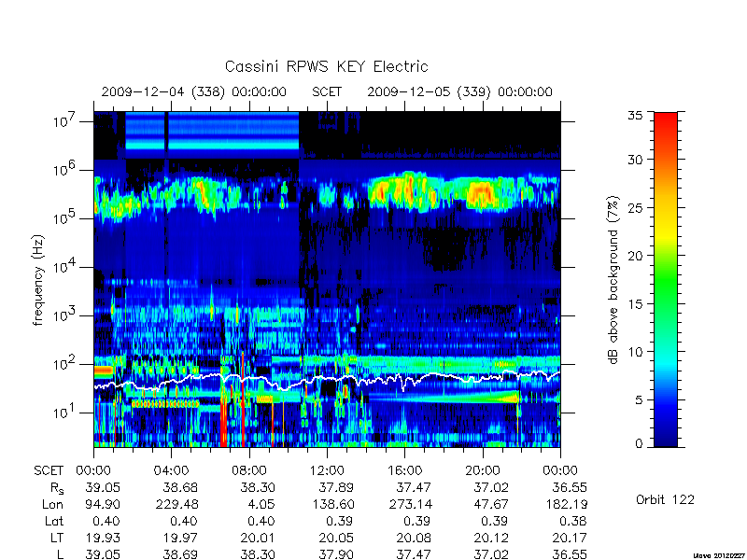The image size is (747, 560).
Task: Click the '04:00' time tick label
Action: (x=171, y=471)
